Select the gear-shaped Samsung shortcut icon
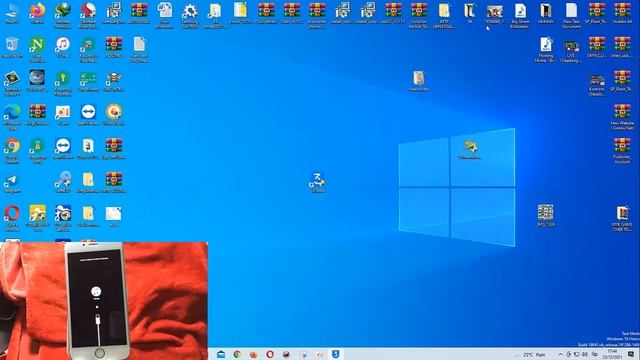 [x=190, y=15]
